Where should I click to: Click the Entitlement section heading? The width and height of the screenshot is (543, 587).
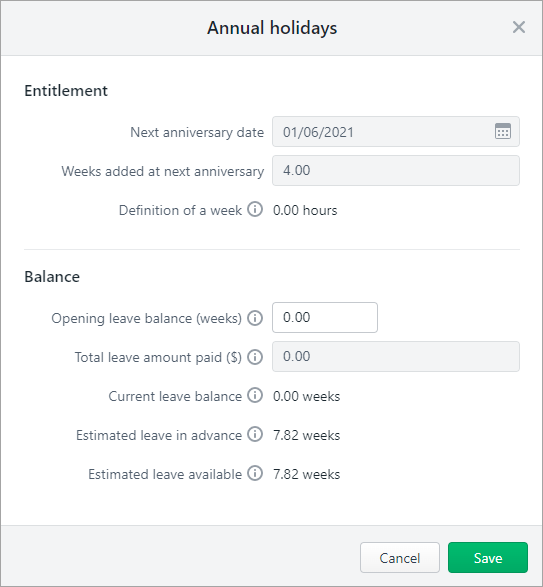coord(66,91)
